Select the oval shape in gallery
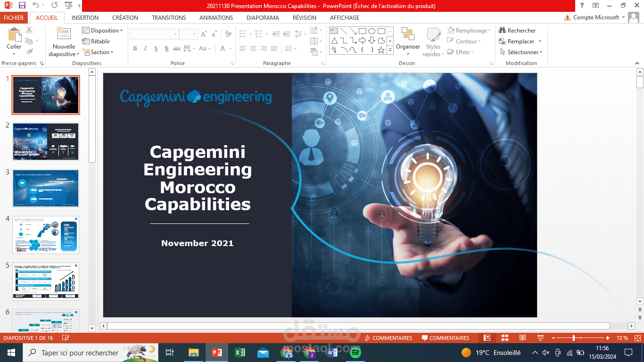Image resolution: width=644 pixels, height=362 pixels. point(372,31)
